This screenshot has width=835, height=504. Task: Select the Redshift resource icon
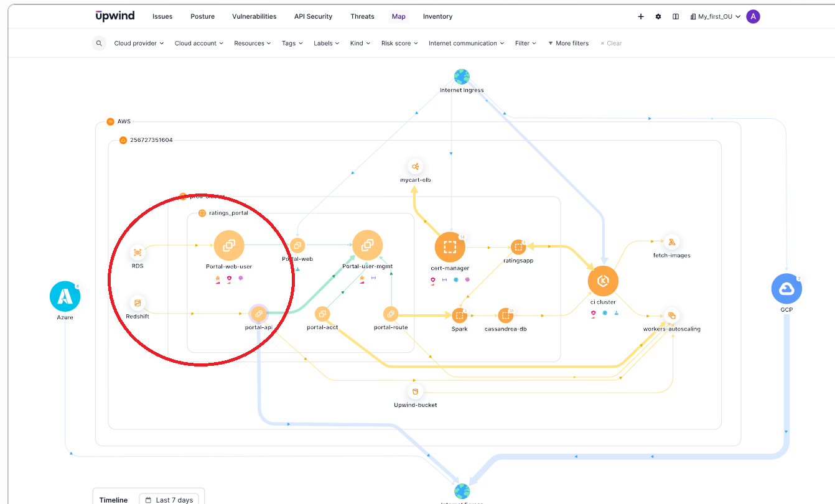point(138,304)
